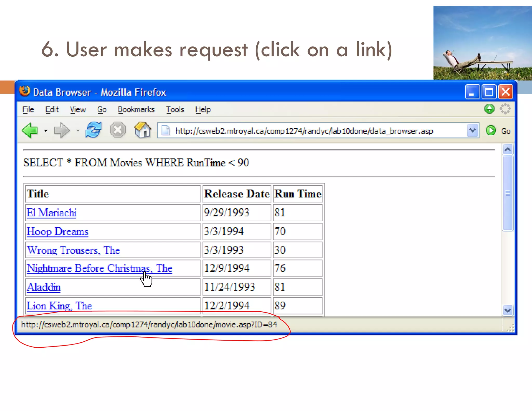Open the Tools menu
Viewport: 532px width, 411px height.
[x=175, y=109]
